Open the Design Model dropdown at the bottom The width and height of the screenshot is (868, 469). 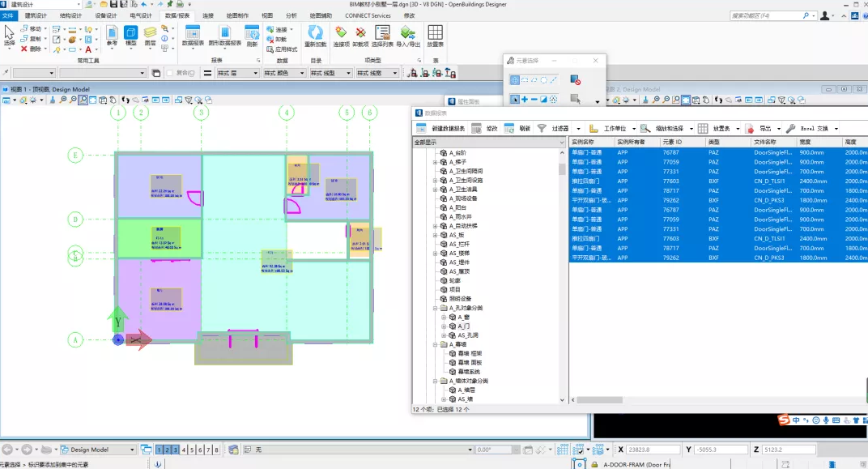tap(97, 450)
